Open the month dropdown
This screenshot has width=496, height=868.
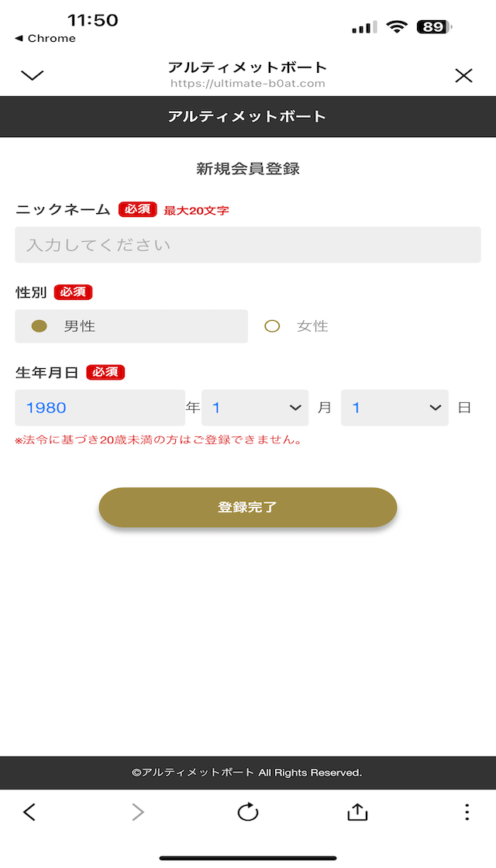click(x=255, y=408)
